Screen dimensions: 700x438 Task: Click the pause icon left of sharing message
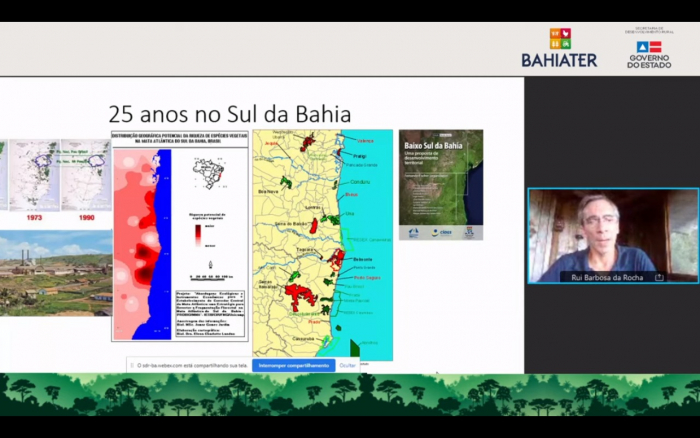coord(132,365)
